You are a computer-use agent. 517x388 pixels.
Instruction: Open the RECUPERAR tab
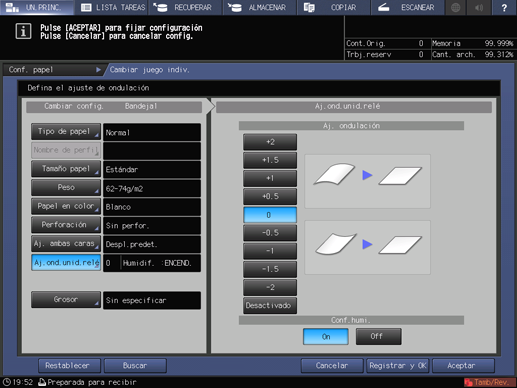[185, 7]
